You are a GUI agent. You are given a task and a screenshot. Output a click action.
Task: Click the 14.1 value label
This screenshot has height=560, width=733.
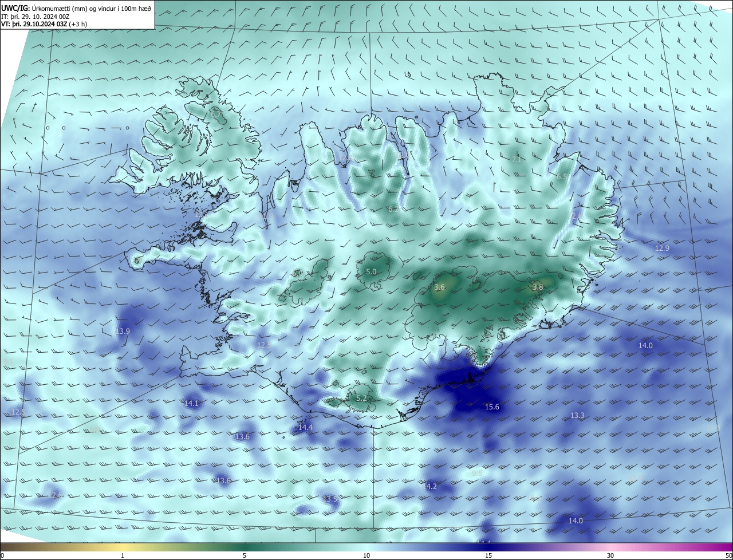[191, 403]
